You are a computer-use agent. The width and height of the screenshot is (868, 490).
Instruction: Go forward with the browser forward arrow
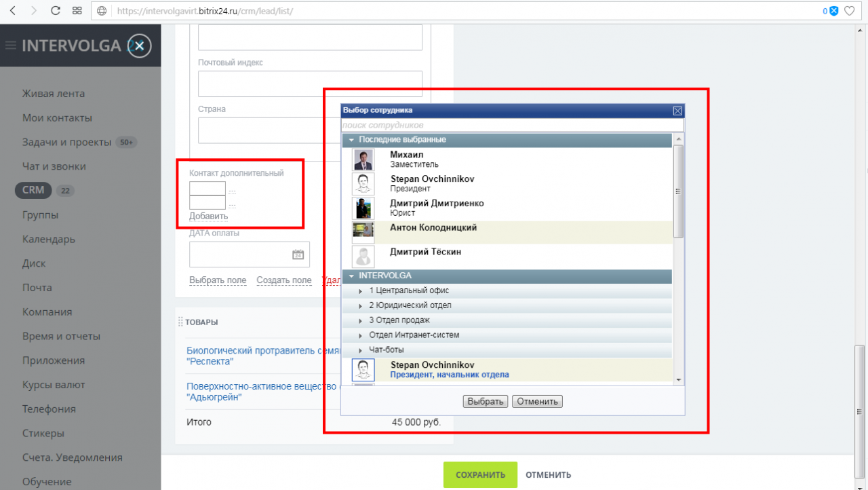pos(34,11)
